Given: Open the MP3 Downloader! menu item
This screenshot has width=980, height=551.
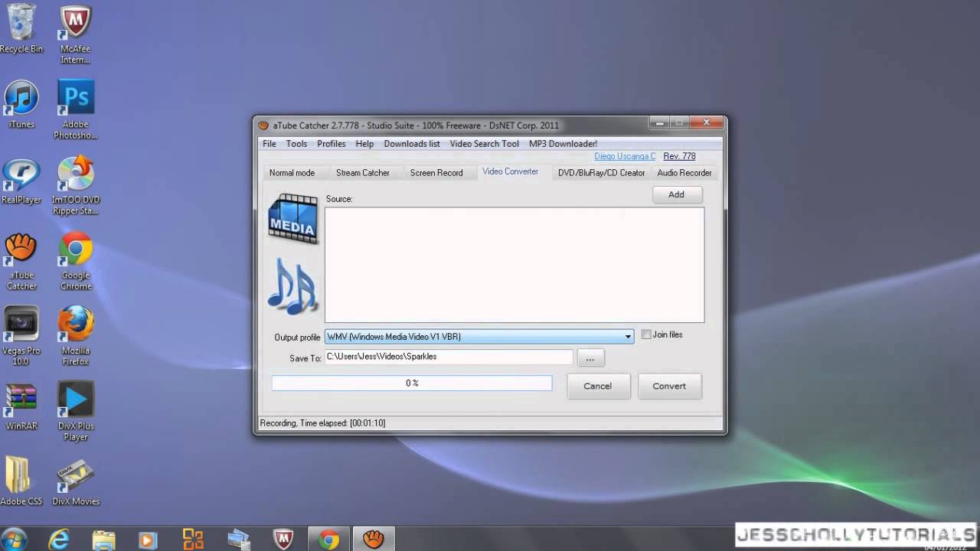Looking at the screenshot, I should (x=563, y=144).
